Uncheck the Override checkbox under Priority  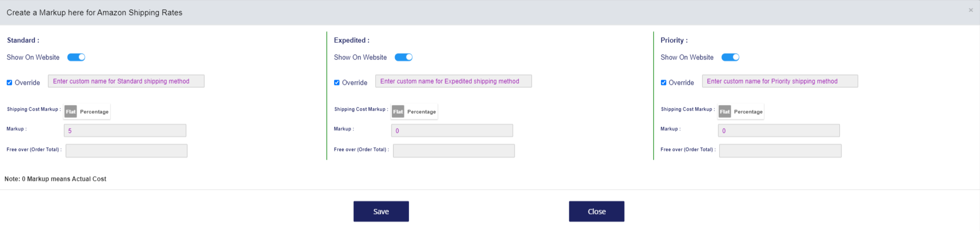point(664,83)
